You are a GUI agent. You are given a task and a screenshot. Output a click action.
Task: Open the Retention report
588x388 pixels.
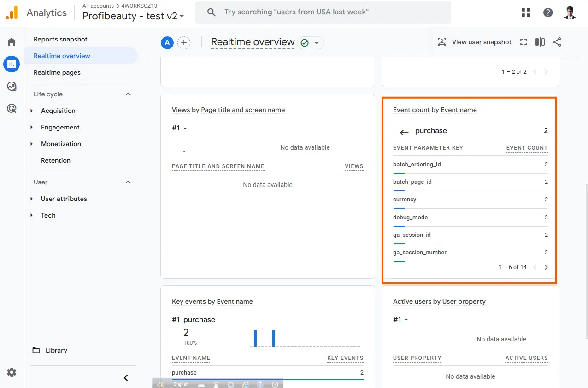pos(56,160)
